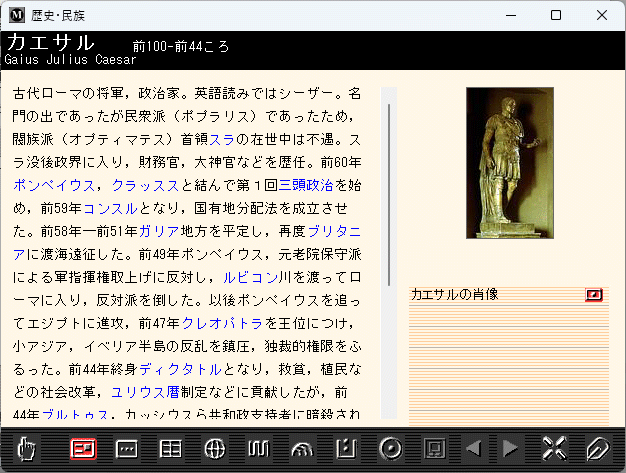Click the red highlighted article view icon
This screenshot has height=473, width=626.
pos(83,449)
